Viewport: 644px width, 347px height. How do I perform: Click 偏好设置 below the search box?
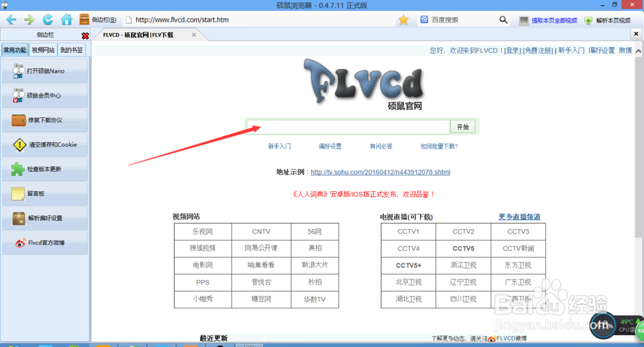330,146
